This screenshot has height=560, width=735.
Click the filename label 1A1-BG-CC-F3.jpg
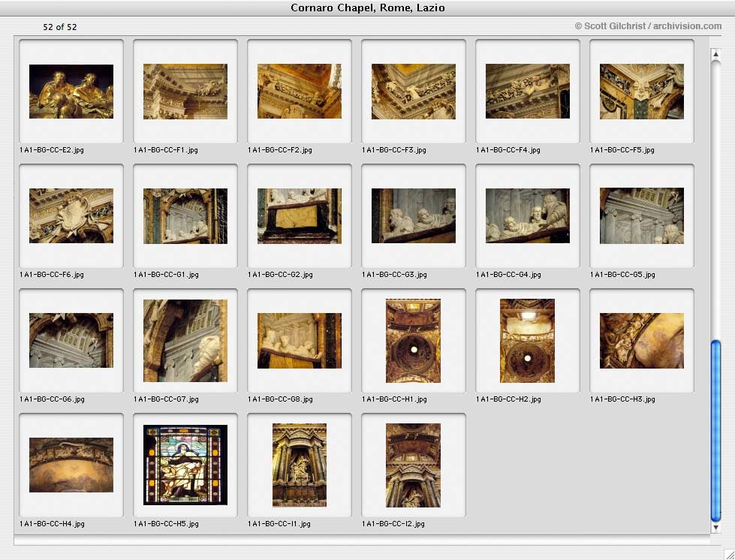393,150
